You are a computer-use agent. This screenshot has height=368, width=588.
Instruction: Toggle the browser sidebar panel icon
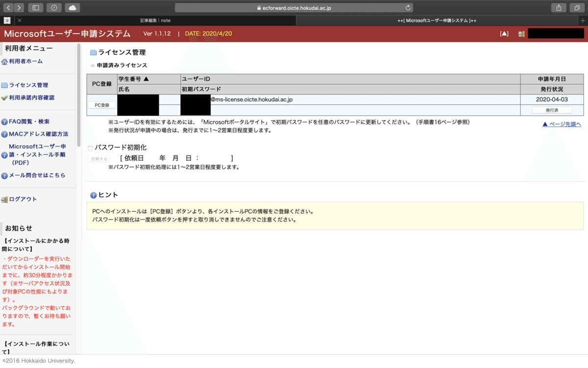pyautogui.click(x=35, y=7)
